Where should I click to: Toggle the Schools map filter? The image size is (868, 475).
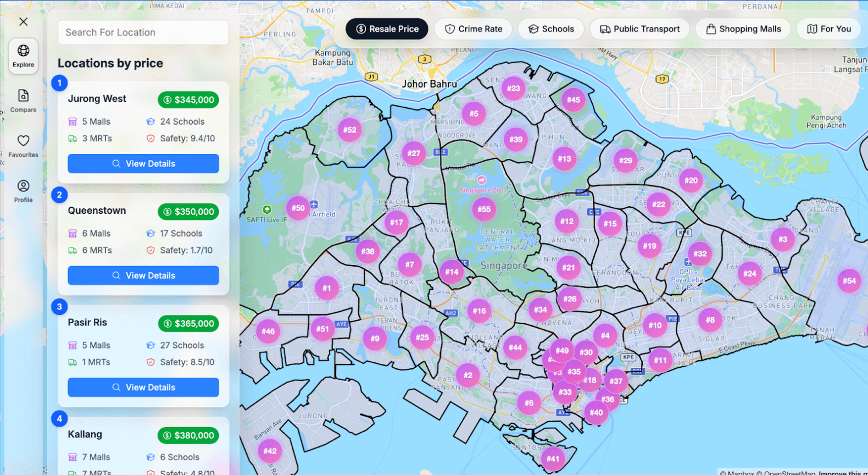coord(550,29)
